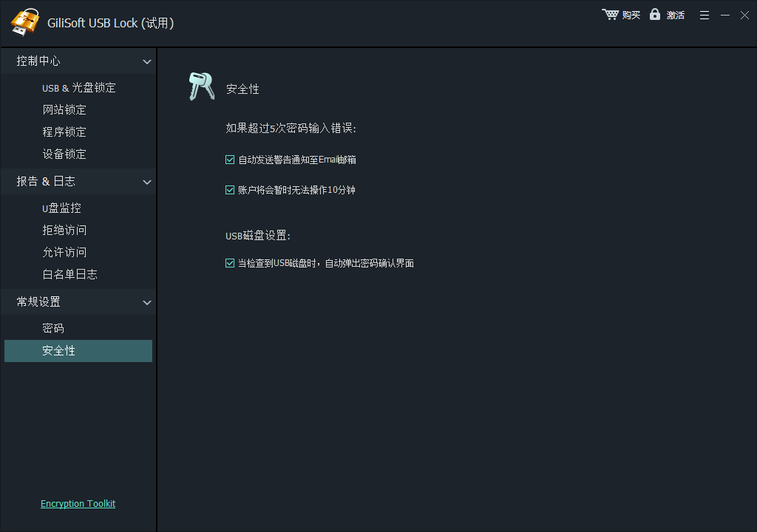Click the shopping cart purchase icon
This screenshot has height=532, width=757.
coord(610,15)
